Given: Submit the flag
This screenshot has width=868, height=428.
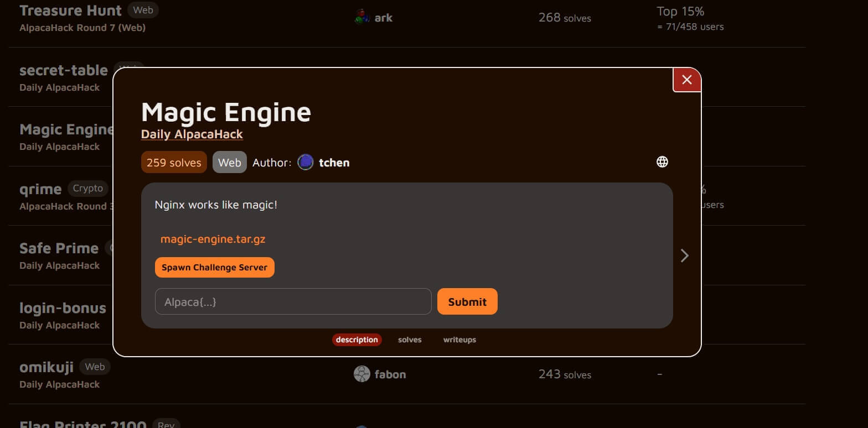Looking at the screenshot, I should (467, 301).
